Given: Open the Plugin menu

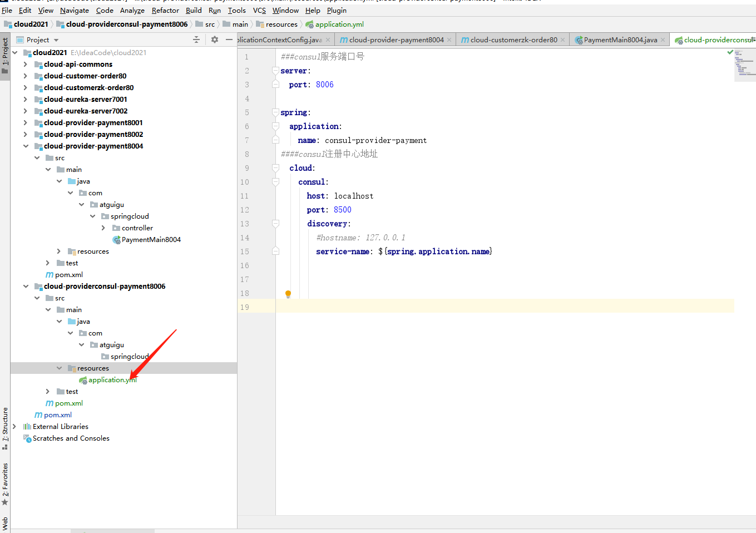Looking at the screenshot, I should coord(337,10).
